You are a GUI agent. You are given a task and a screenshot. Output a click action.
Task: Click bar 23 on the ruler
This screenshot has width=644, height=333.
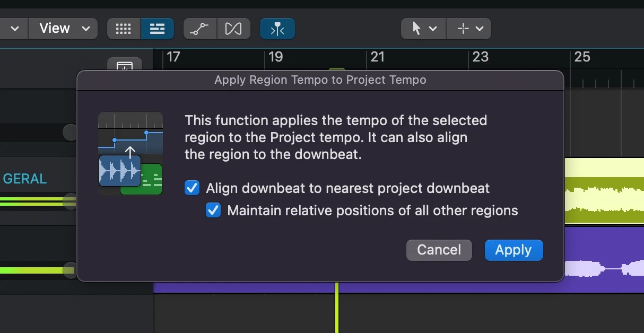point(480,57)
